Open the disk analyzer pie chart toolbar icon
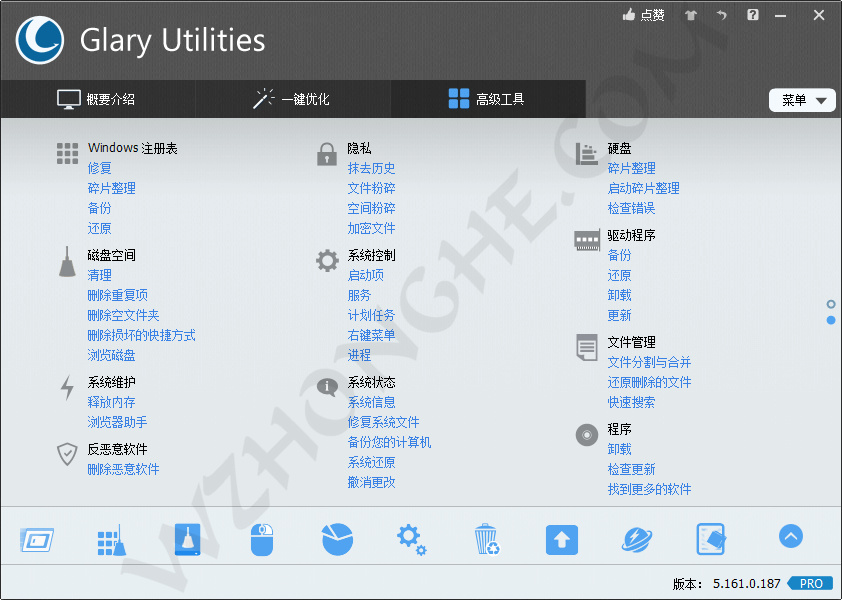 point(337,539)
